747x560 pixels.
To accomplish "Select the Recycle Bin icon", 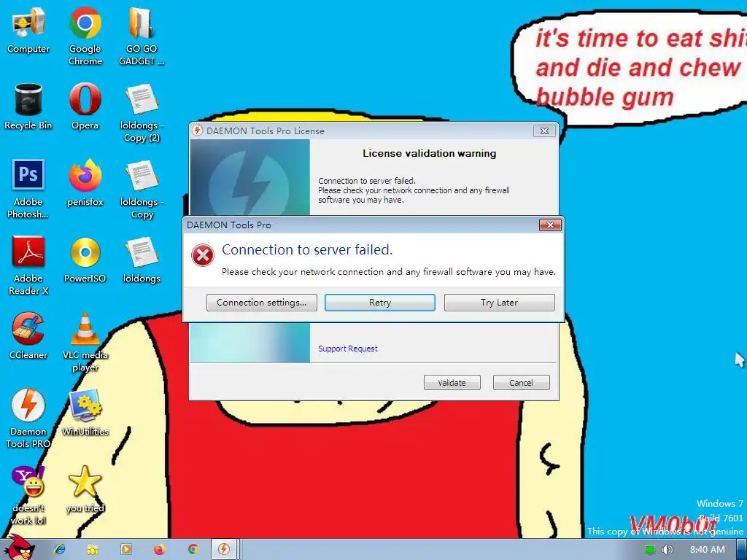I will click(x=28, y=106).
